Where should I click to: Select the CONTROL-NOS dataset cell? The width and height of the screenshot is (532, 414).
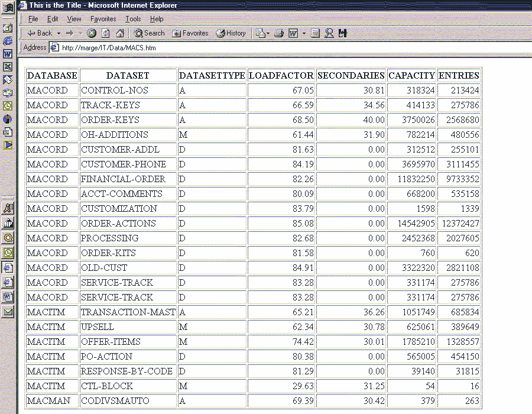pos(128,90)
